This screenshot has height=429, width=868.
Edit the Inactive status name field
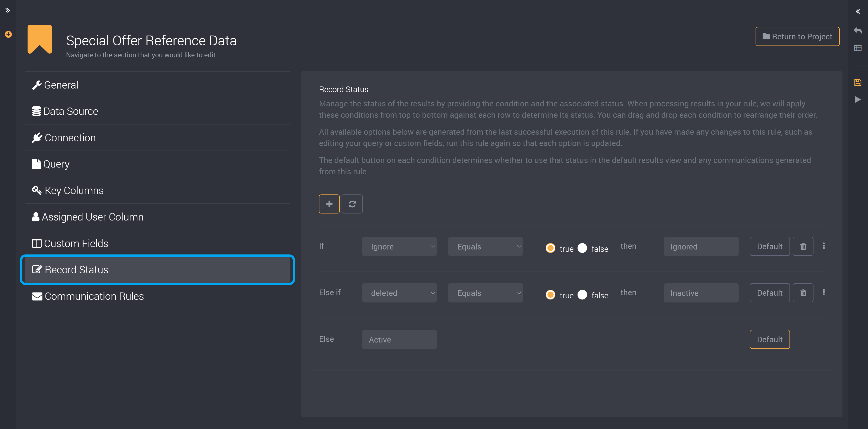click(x=701, y=293)
